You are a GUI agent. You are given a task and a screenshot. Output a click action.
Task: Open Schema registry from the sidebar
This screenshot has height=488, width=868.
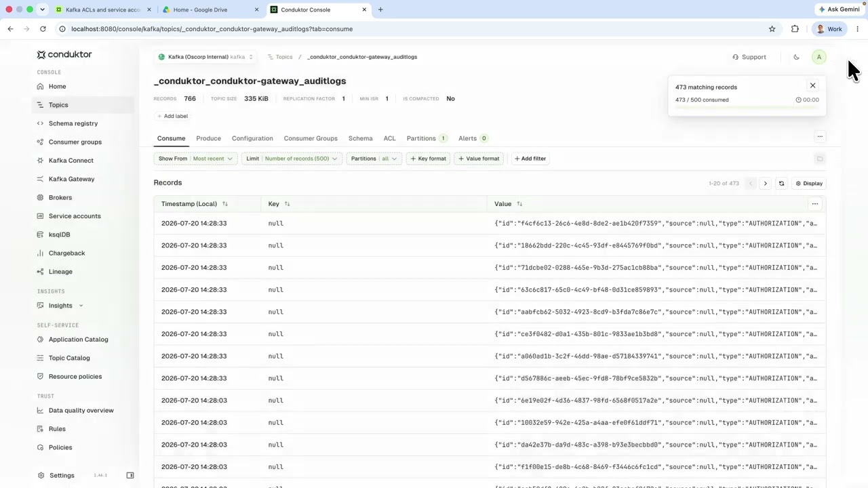click(73, 123)
